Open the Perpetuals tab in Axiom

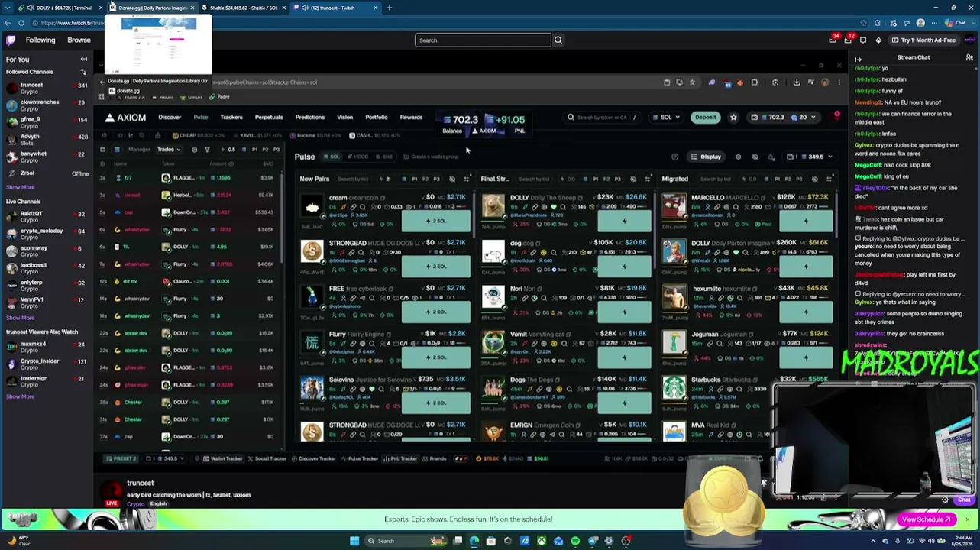269,118
